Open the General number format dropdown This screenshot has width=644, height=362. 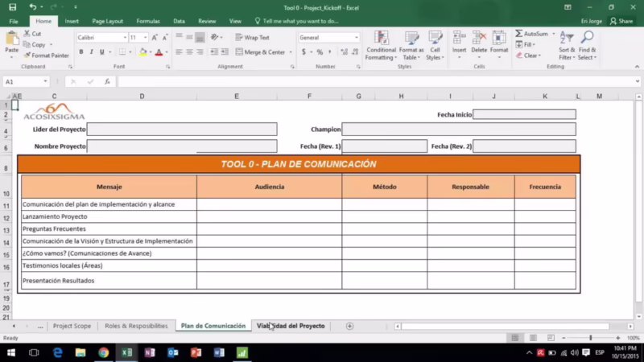point(356,37)
